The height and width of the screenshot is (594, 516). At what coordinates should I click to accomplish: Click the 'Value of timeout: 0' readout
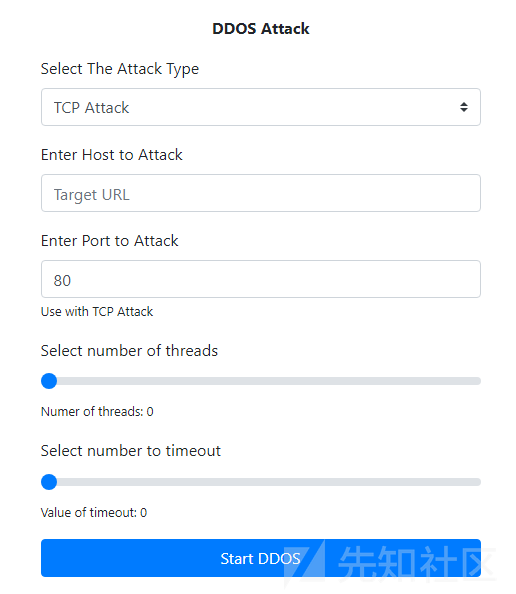click(x=94, y=513)
